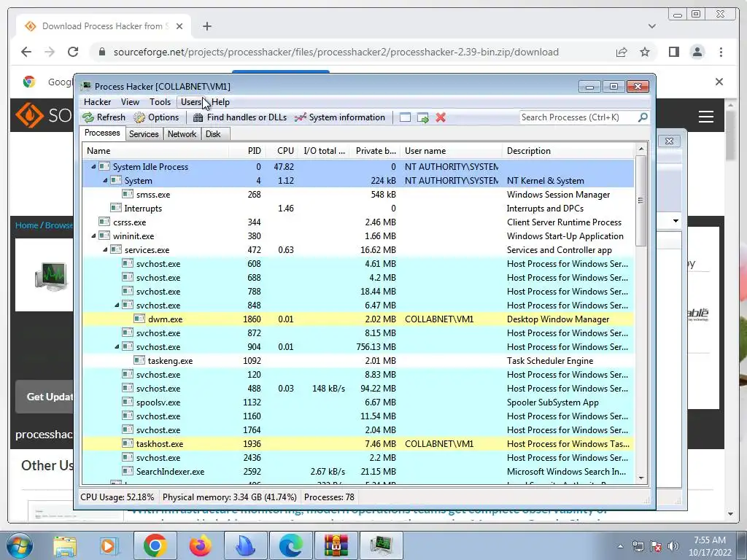Open the Help menu in Process Hacker

[220, 102]
